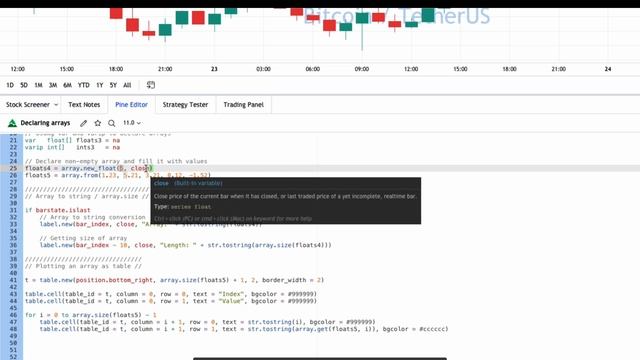The height and width of the screenshot is (360, 640).
Task: Select the 5Y time range
Action: (113, 85)
